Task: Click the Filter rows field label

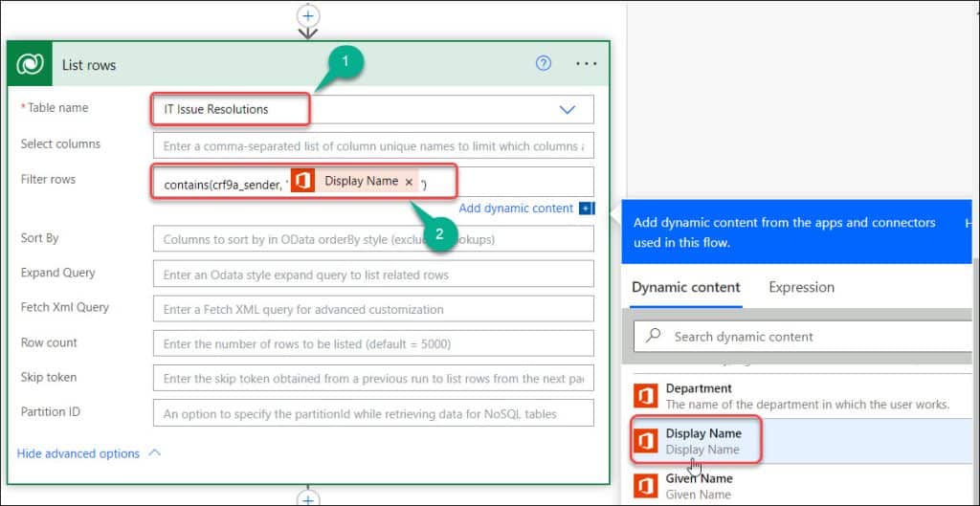Action: coord(48,180)
